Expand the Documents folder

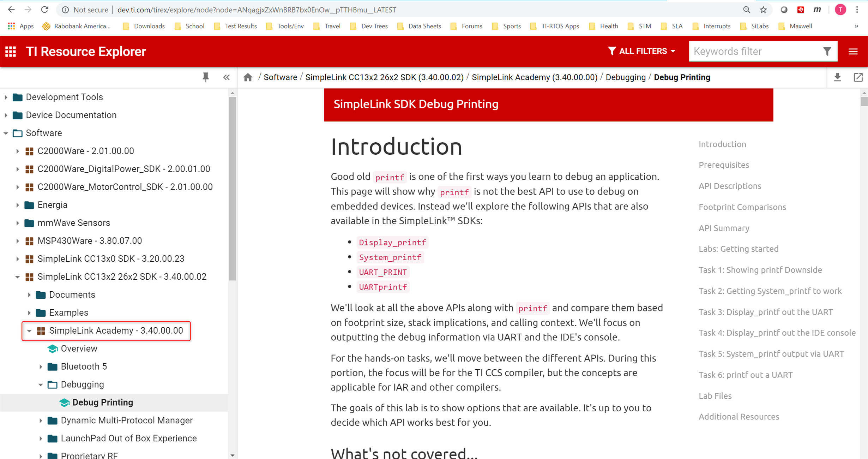coord(29,295)
